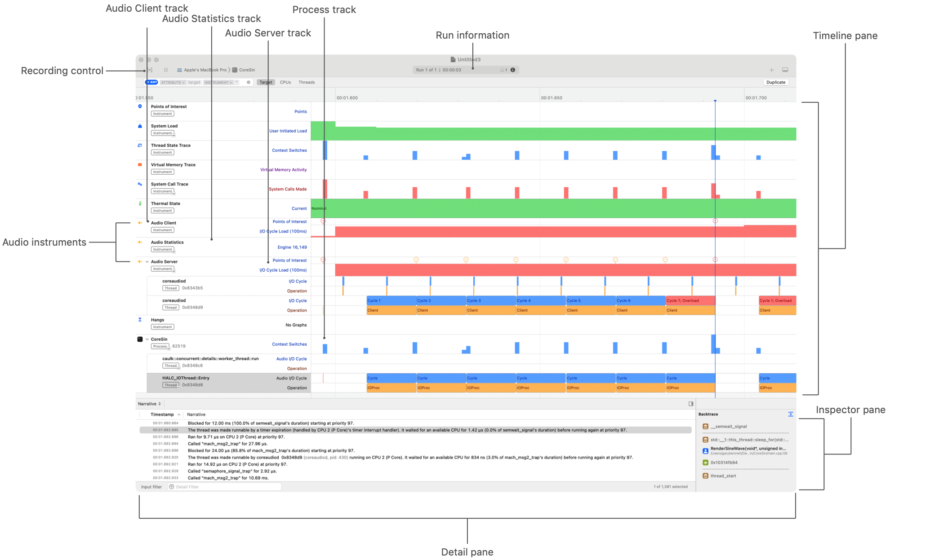The height and width of the screenshot is (560, 925).
Task: Click the record button in the toolbar
Action: click(x=150, y=70)
